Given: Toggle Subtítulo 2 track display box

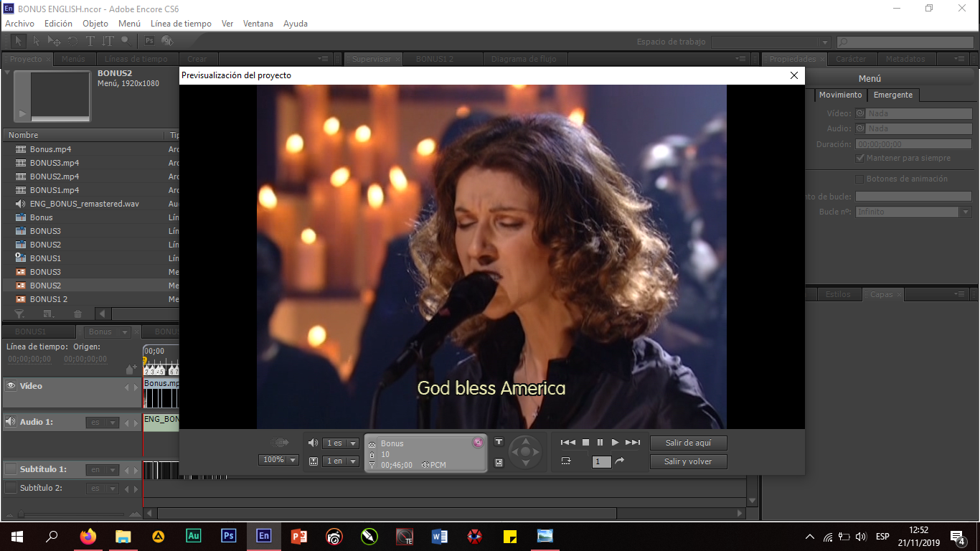Looking at the screenshot, I should [11, 488].
